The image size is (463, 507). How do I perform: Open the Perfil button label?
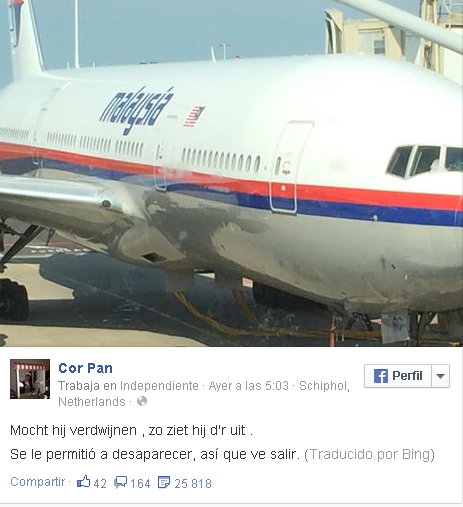click(x=407, y=376)
